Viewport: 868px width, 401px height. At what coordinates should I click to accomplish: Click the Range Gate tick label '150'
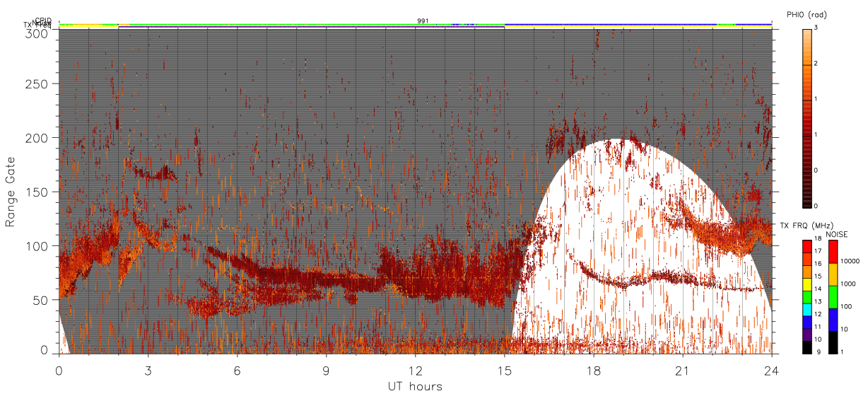(36, 192)
